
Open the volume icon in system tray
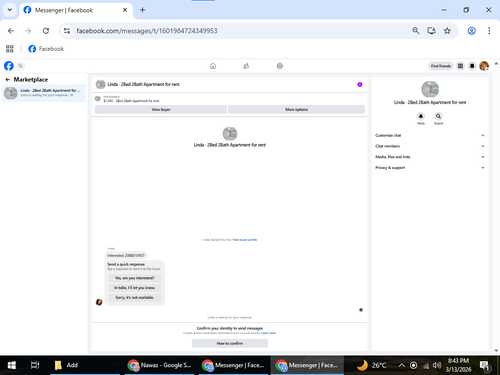[436, 365]
